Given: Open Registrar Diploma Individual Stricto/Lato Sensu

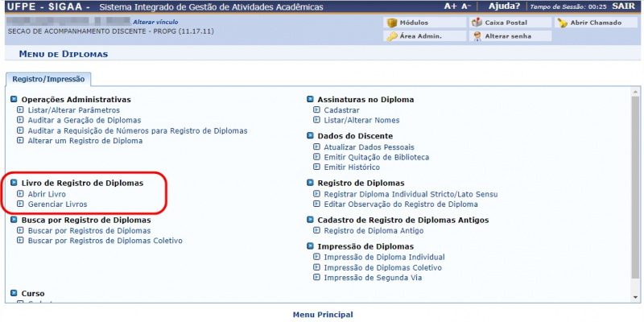Looking at the screenshot, I should click(x=411, y=194).
